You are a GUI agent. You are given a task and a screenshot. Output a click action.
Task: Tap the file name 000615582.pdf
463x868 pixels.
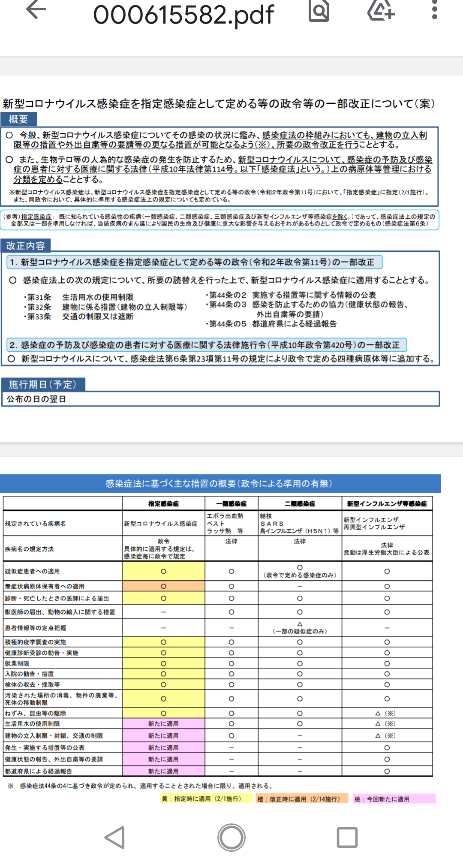[183, 15]
